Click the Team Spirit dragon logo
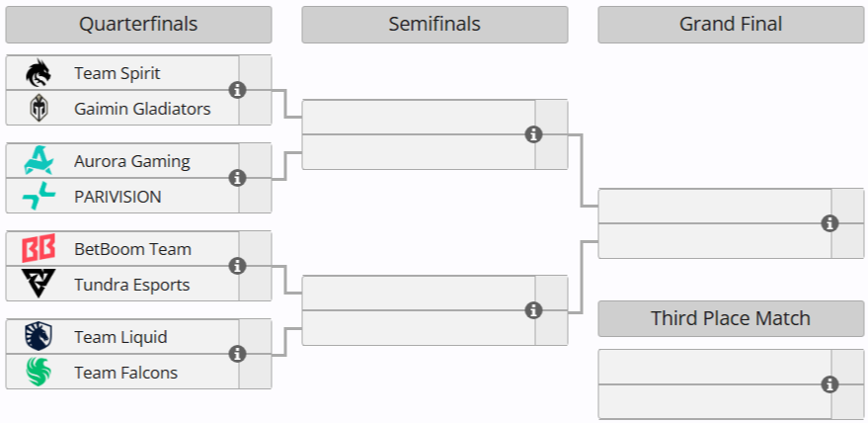The image size is (868, 423). coord(39,73)
